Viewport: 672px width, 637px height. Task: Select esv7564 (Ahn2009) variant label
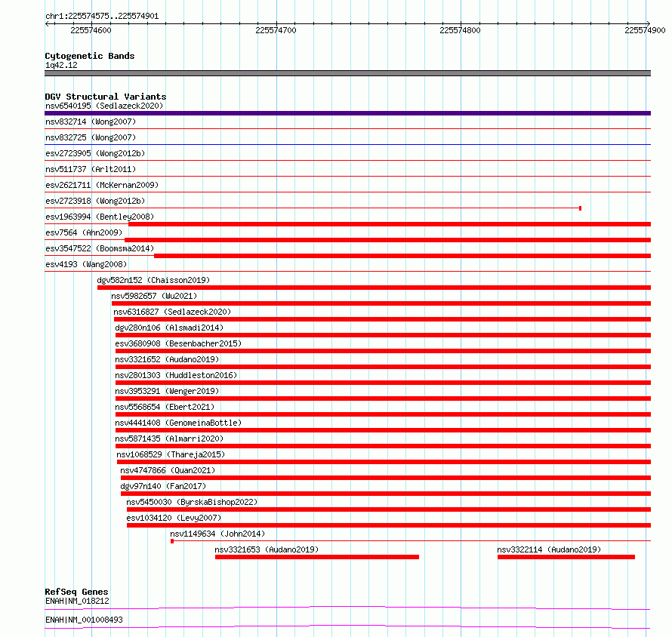point(84,232)
